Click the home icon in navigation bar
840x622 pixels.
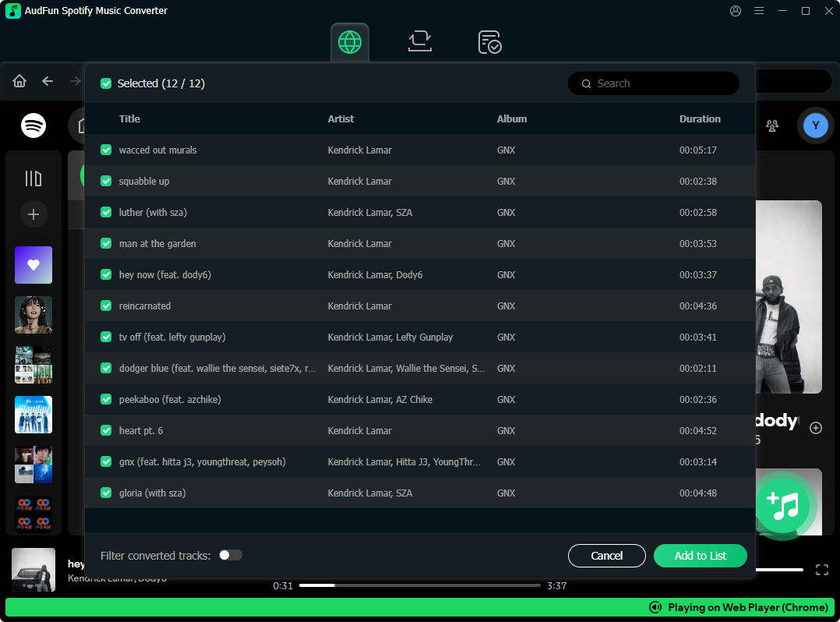(x=19, y=81)
